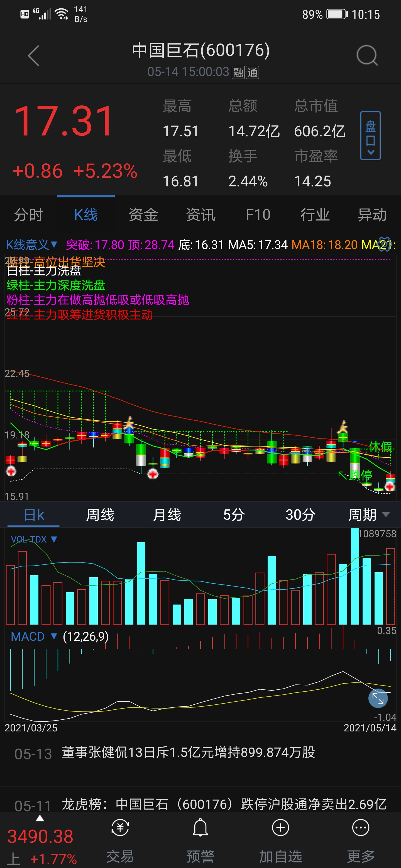Tap the +1.77% index change

[54, 859]
